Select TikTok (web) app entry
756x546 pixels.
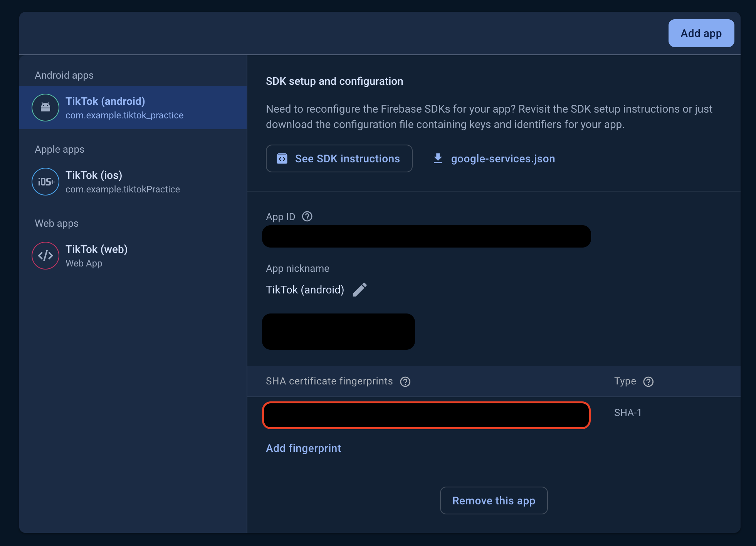pos(133,256)
